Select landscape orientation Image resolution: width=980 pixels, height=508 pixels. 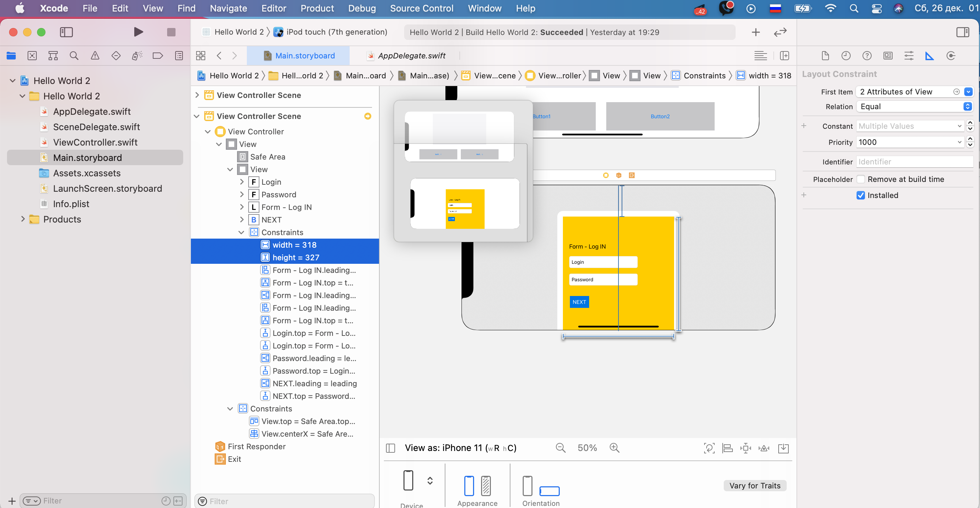(549, 491)
